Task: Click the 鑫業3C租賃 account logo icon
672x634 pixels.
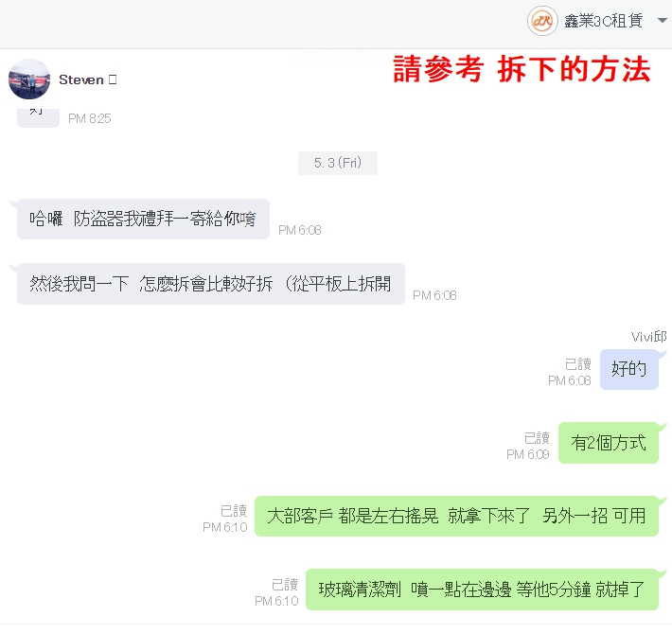Action: [542, 21]
